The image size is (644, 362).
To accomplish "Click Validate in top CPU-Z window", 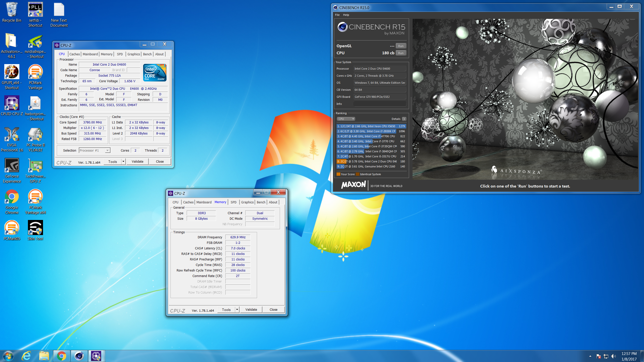I will [137, 161].
